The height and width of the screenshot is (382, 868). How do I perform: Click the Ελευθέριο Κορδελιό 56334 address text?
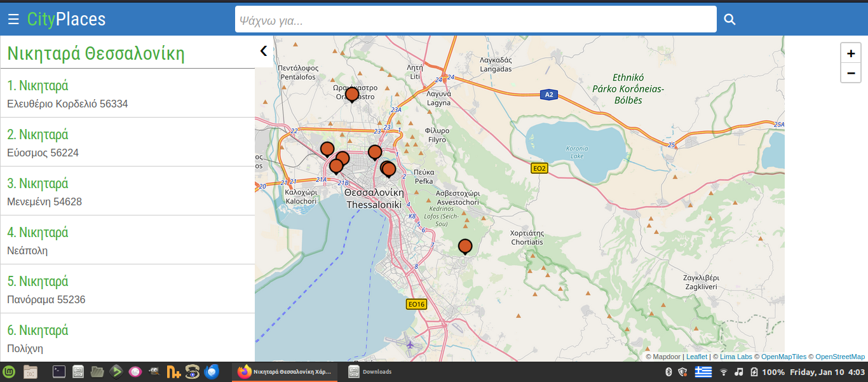point(67,104)
